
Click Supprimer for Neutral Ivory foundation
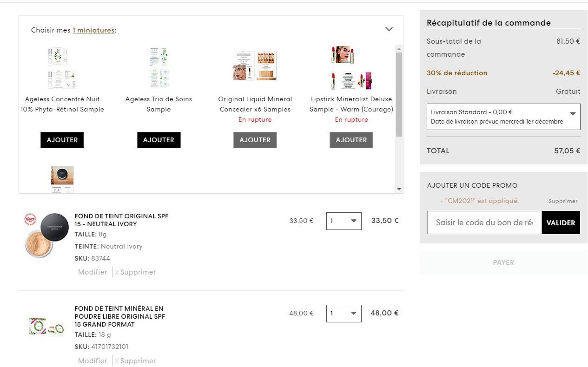coord(135,272)
